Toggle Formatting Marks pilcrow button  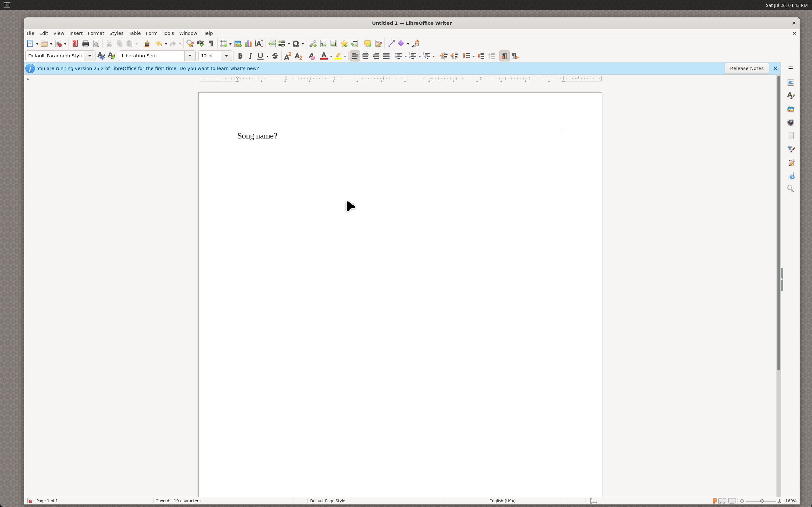click(211, 44)
